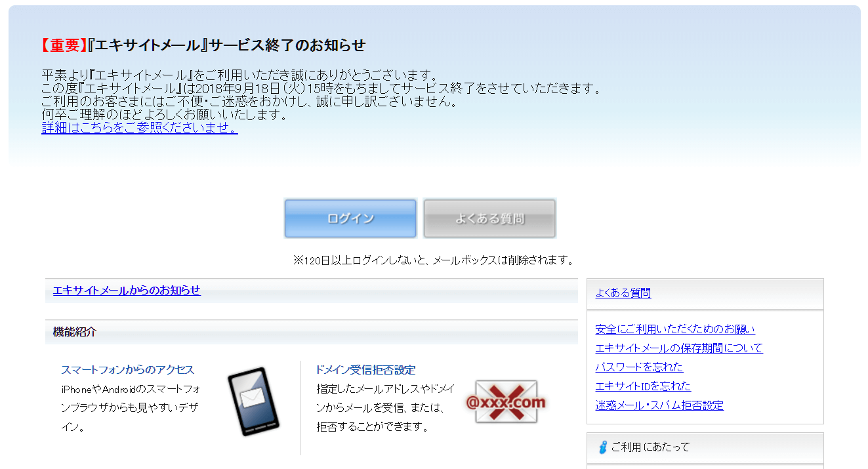Image resolution: width=868 pixels, height=469 pixels.
Task: Click the smartphone with envelope icon
Action: 253,401
